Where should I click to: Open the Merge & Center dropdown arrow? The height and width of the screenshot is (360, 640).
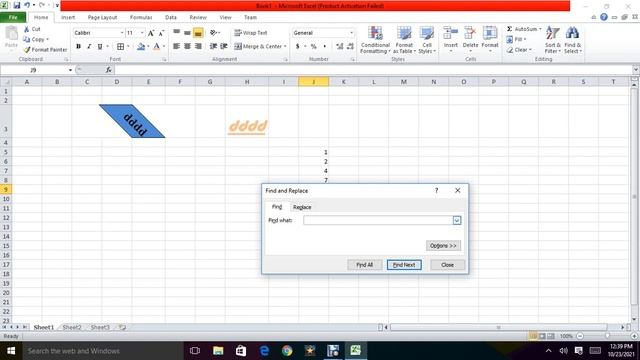pos(285,47)
